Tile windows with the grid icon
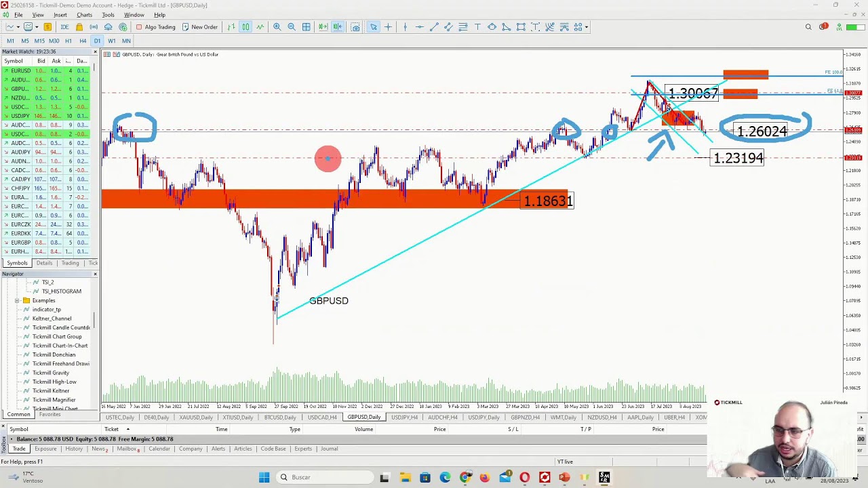Viewport: 868px width, 488px height. 306,27
